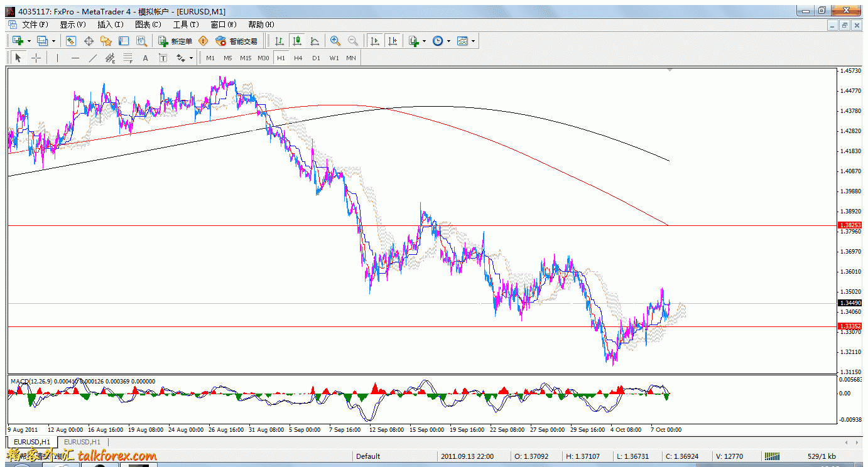The width and height of the screenshot is (868, 467).
Task: Toggle chart shift from right edge
Action: (x=393, y=41)
